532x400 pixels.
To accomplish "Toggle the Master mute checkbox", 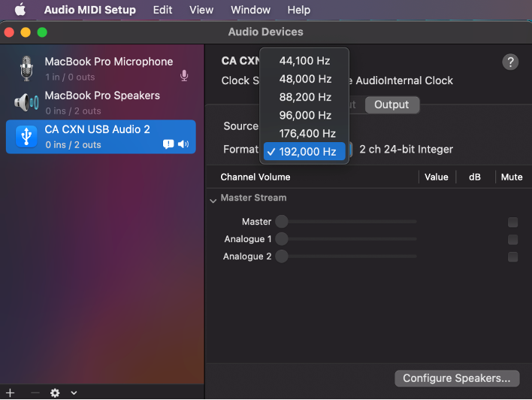I will [x=512, y=222].
